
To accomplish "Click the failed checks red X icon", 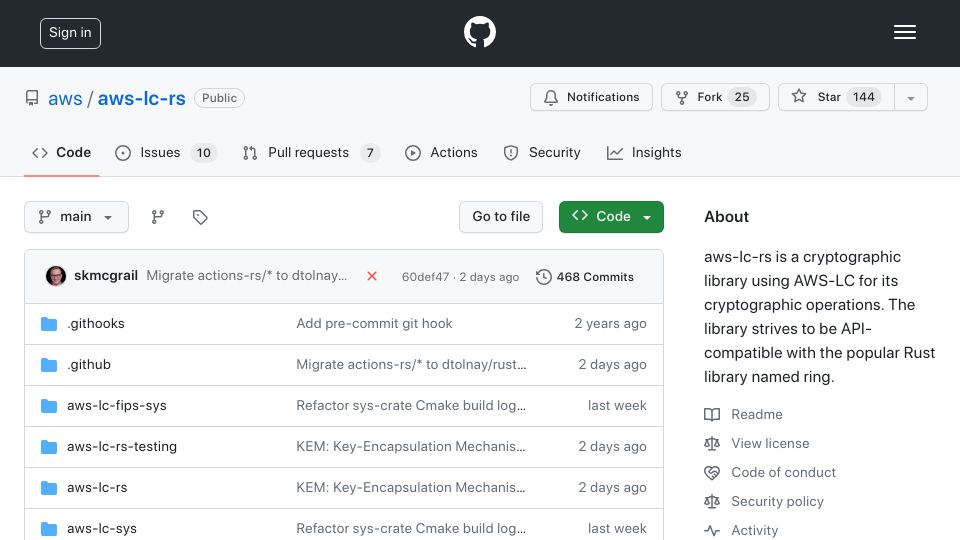I will coord(372,276).
